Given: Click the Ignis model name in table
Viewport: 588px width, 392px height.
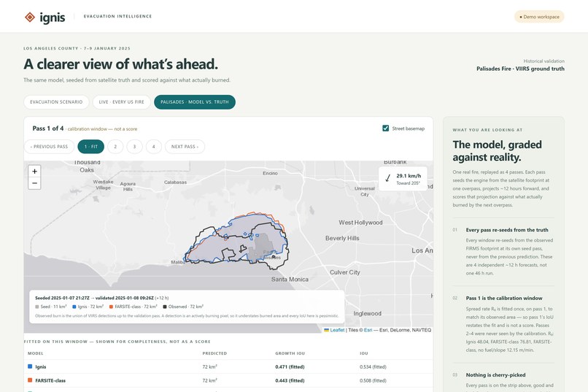Looking at the screenshot, I should tap(41, 367).
